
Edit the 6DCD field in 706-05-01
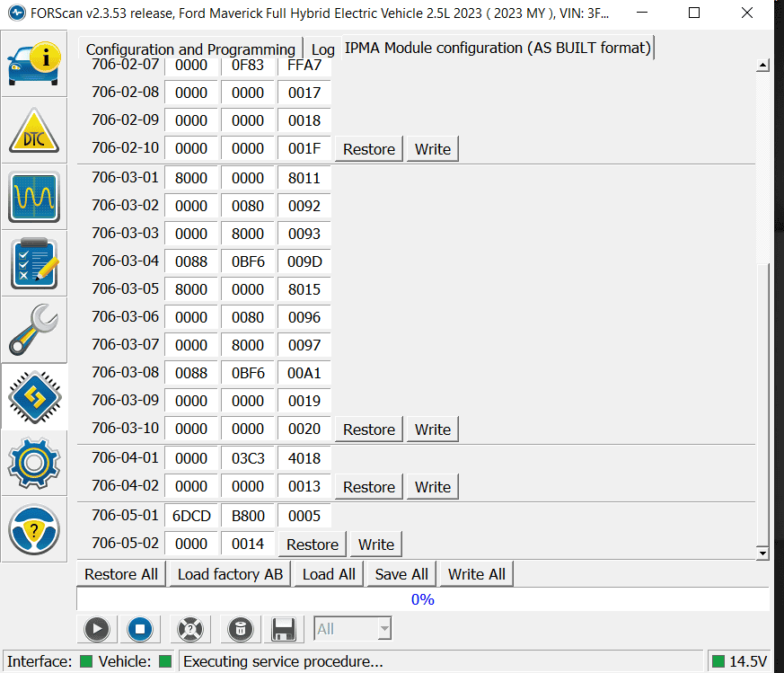click(191, 516)
